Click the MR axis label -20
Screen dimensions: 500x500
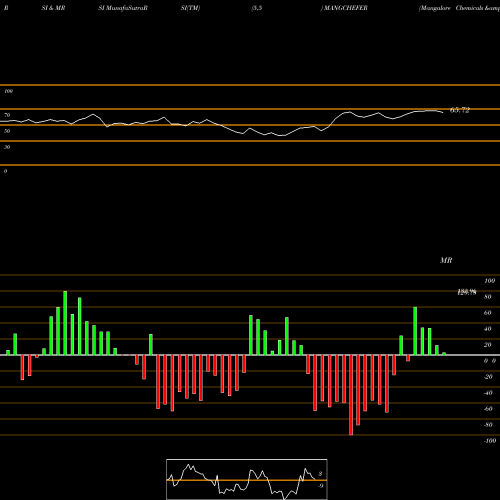click(x=488, y=377)
